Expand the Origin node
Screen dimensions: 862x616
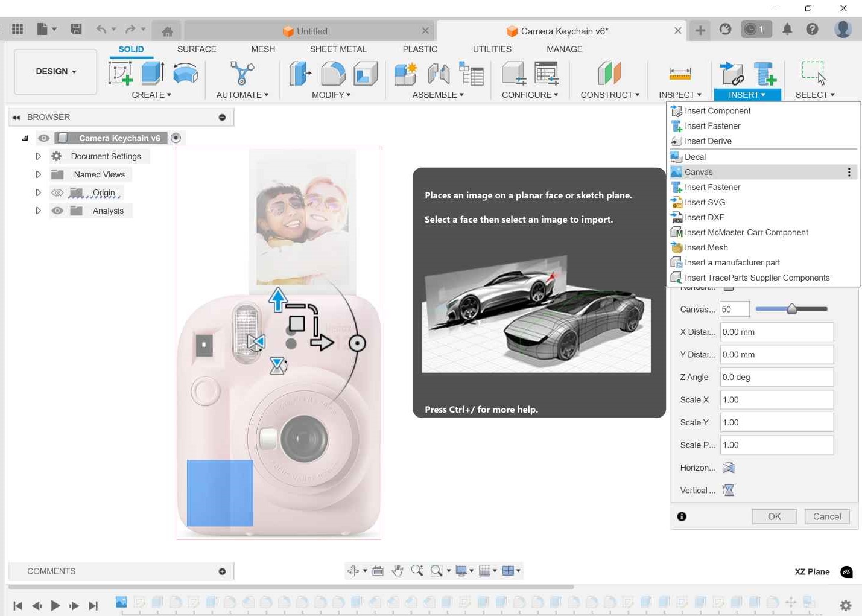pos(38,192)
